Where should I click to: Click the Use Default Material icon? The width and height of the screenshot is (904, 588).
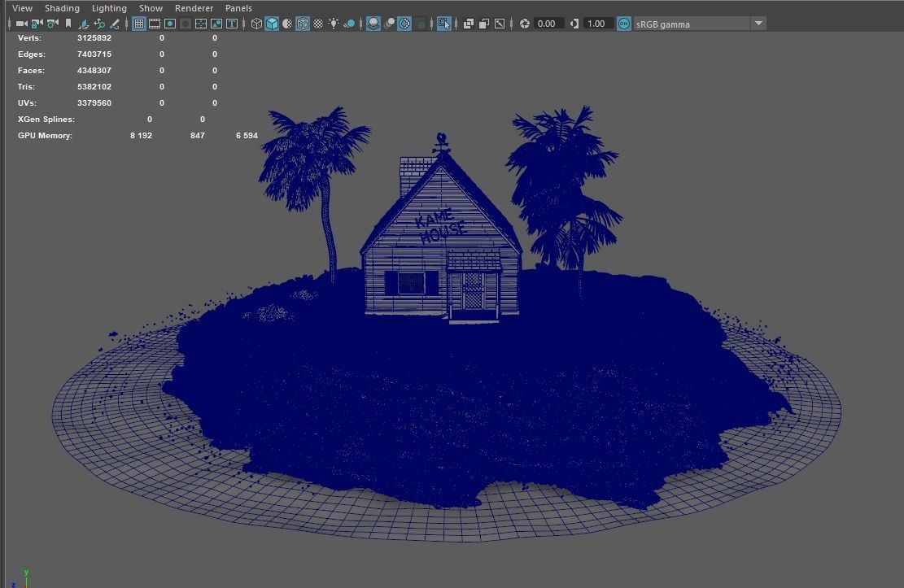coord(287,24)
